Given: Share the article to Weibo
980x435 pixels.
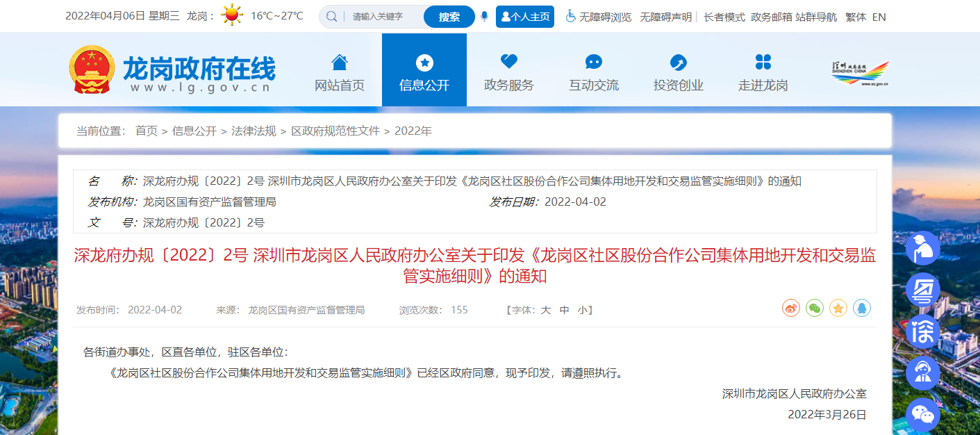Looking at the screenshot, I should (791, 308).
